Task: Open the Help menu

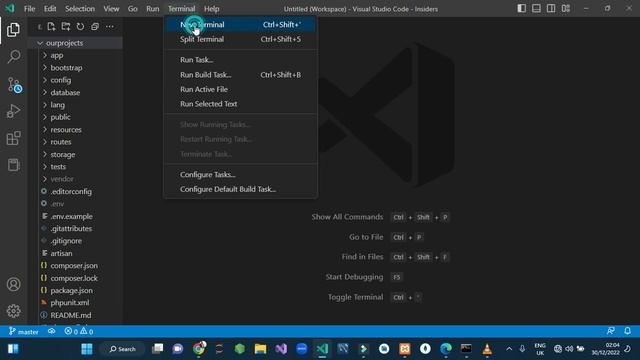Action: coord(211,9)
